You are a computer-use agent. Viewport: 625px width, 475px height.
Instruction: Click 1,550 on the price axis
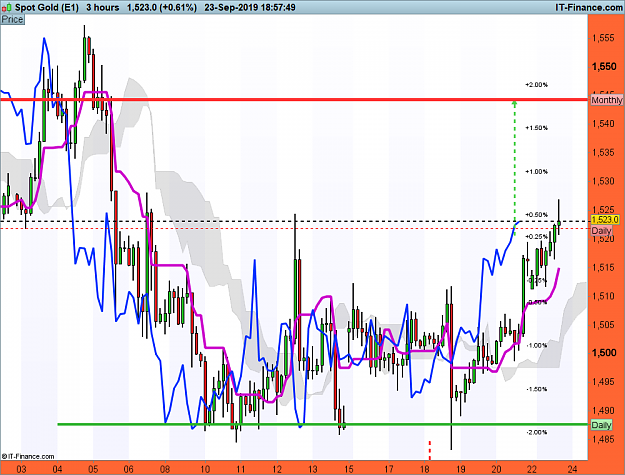click(604, 67)
